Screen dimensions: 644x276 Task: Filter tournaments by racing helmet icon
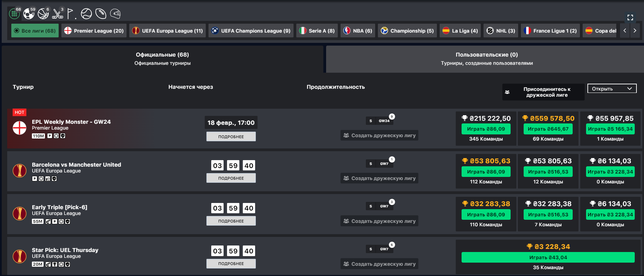coord(116,14)
